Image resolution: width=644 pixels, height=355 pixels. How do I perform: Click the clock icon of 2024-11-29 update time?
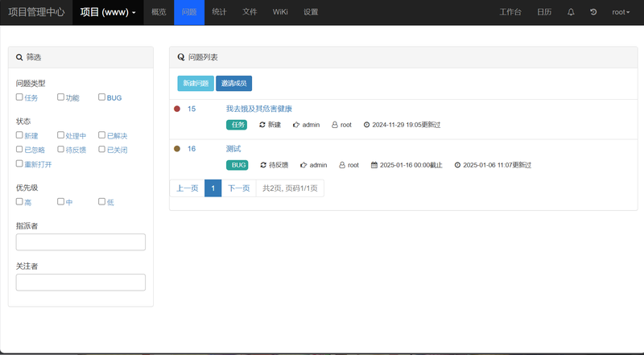click(367, 125)
